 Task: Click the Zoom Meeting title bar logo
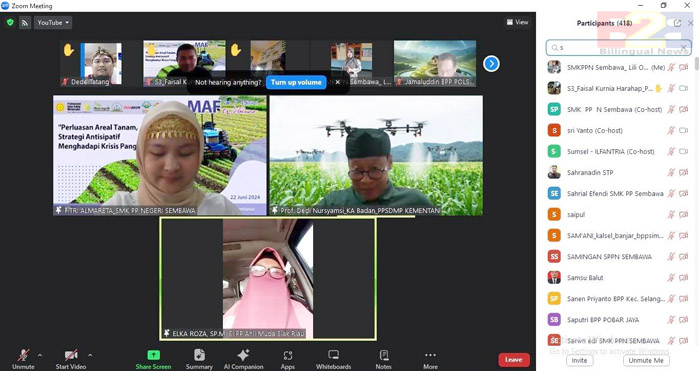[x=5, y=6]
